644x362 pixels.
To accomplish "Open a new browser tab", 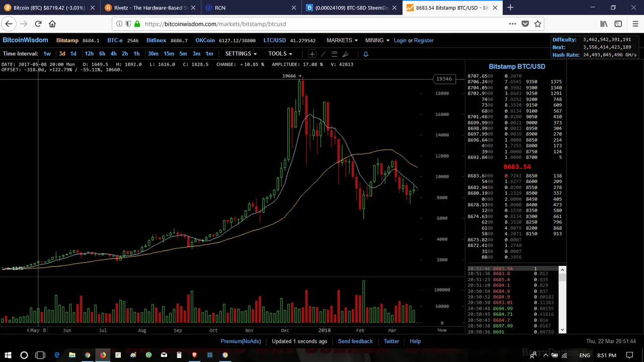I will pyautogui.click(x=510, y=8).
